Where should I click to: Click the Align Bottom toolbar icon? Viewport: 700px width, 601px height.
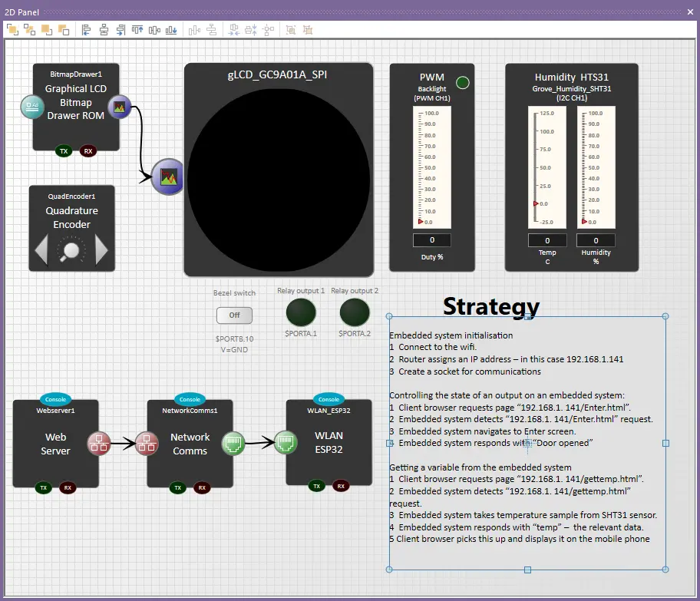[171, 30]
